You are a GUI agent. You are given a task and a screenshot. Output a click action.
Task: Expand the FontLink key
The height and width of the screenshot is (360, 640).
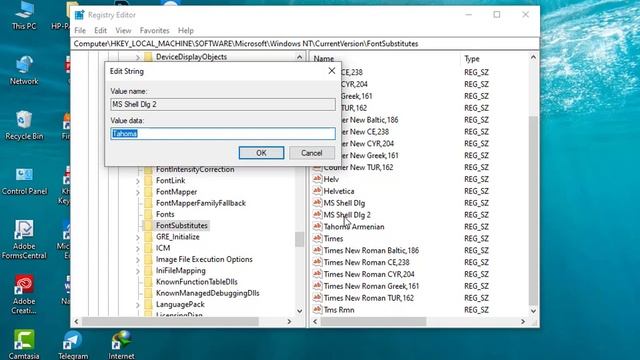pos(138,181)
